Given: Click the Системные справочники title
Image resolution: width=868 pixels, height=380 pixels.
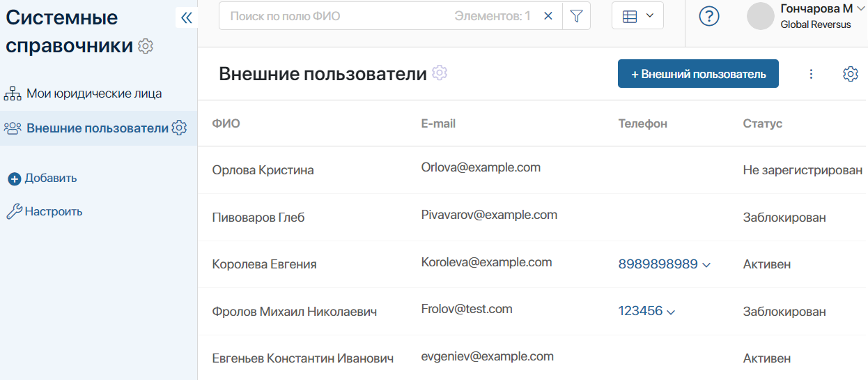Looking at the screenshot, I should 70,31.
